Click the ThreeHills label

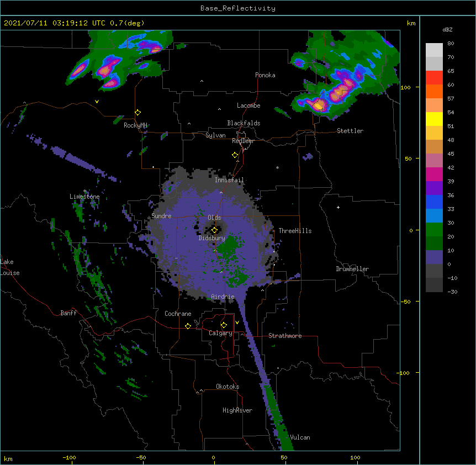pos(295,231)
